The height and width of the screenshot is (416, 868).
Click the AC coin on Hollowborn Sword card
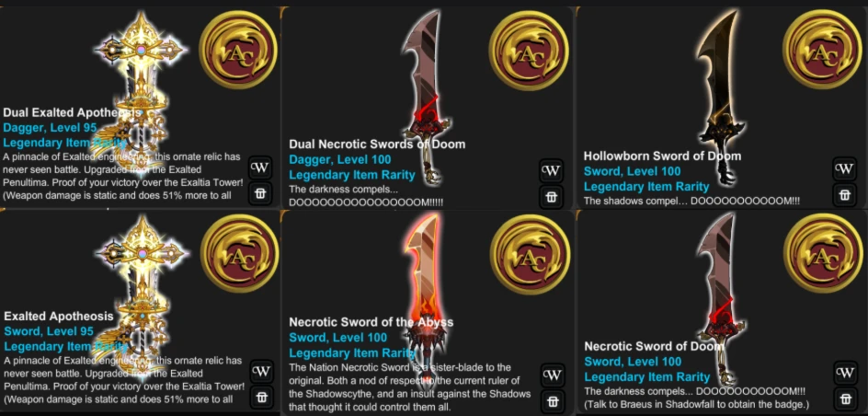coord(822,50)
